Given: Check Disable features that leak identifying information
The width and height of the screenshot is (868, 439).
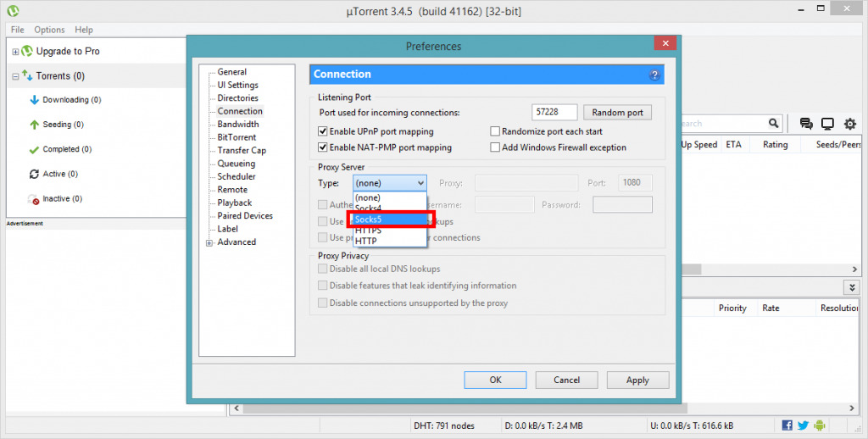Looking at the screenshot, I should (323, 286).
